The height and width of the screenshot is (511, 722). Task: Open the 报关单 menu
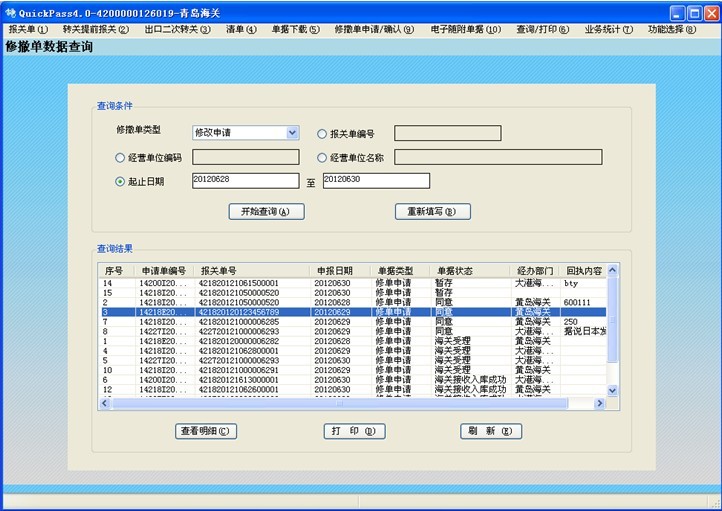coord(28,30)
